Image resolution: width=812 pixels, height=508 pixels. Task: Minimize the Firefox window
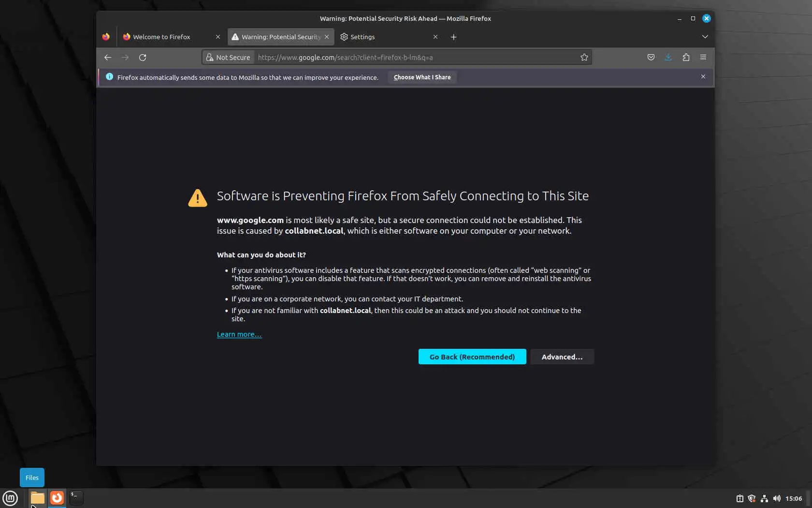pos(680,18)
